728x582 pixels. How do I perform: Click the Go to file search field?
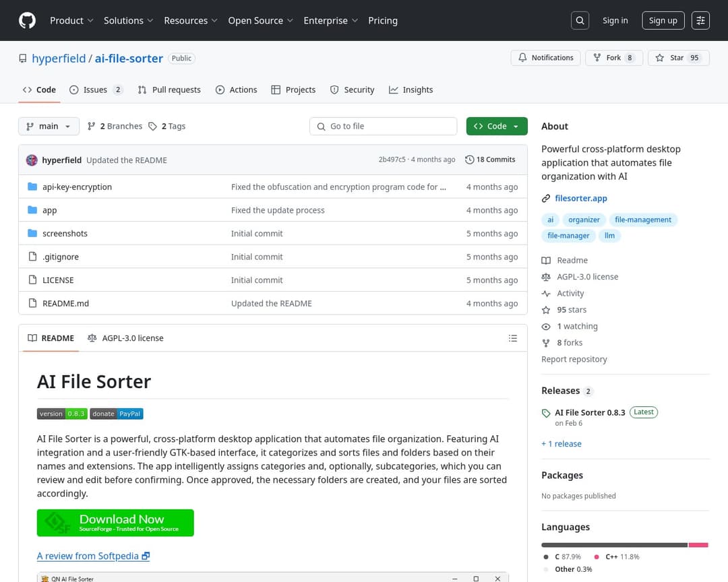coord(383,126)
